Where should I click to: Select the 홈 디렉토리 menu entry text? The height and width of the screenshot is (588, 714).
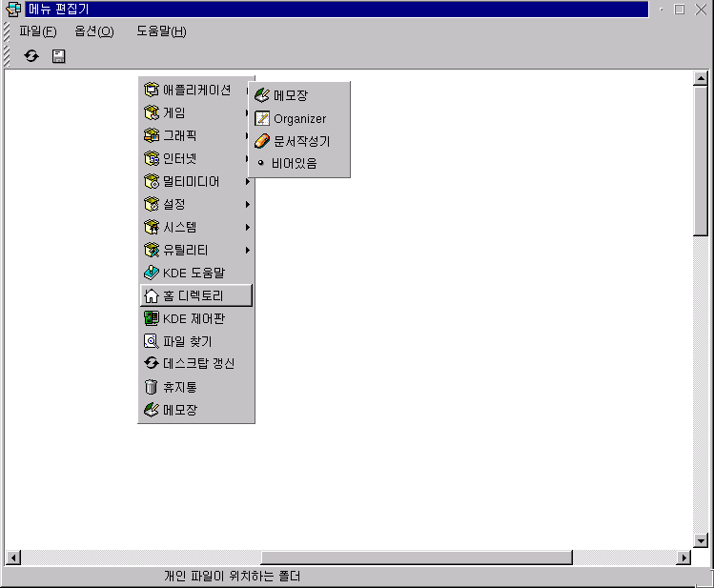pyautogui.click(x=194, y=295)
